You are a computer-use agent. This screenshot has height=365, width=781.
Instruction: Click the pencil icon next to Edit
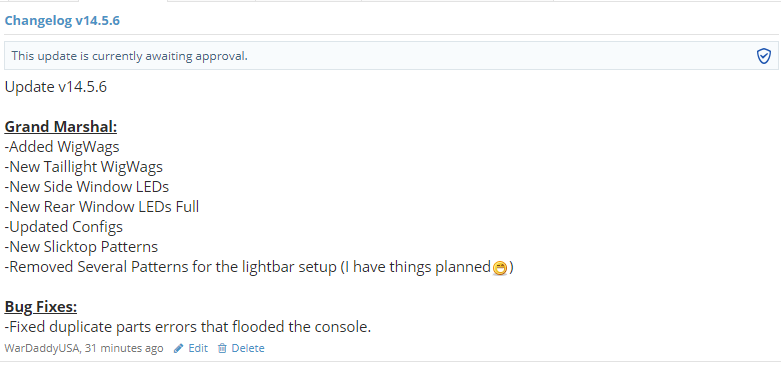(178, 349)
